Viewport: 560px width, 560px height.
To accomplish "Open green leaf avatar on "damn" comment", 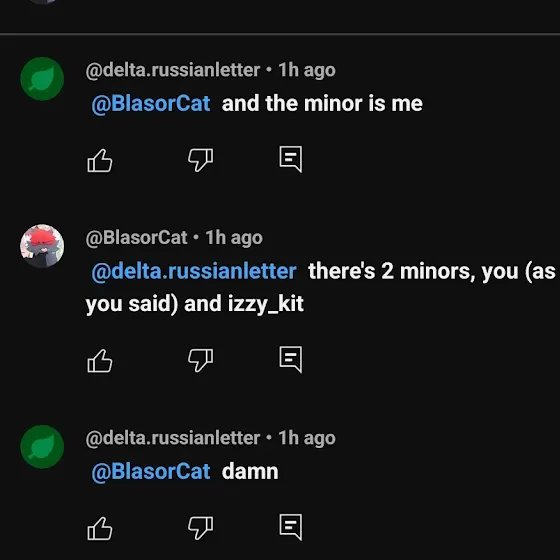I will click(42, 446).
